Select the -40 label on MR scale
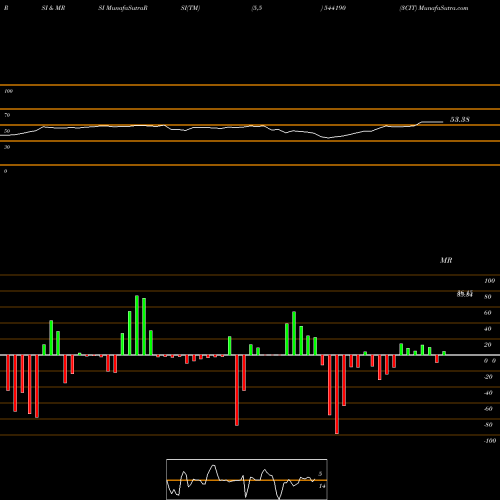Screen dimensions: 500x500 coord(488,393)
